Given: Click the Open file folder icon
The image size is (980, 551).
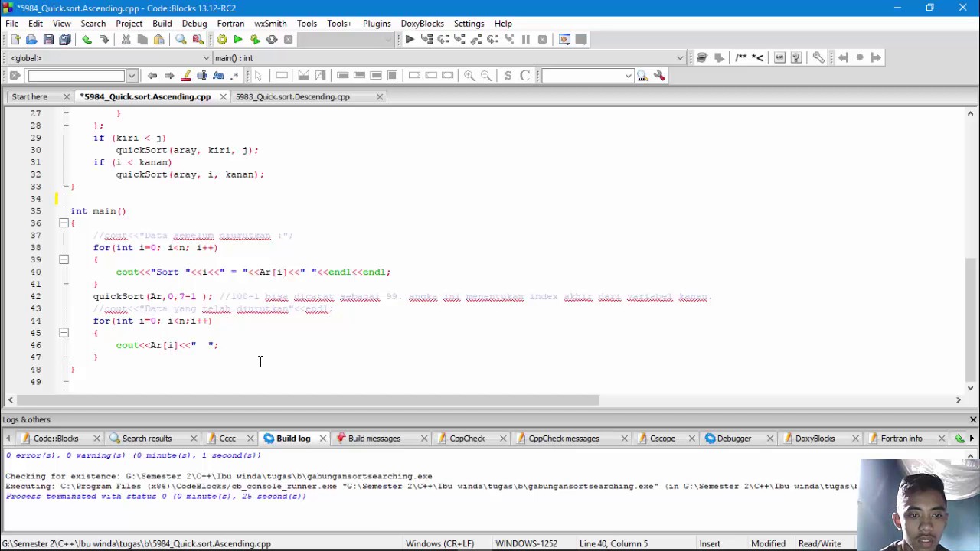Looking at the screenshot, I should click(x=31, y=39).
